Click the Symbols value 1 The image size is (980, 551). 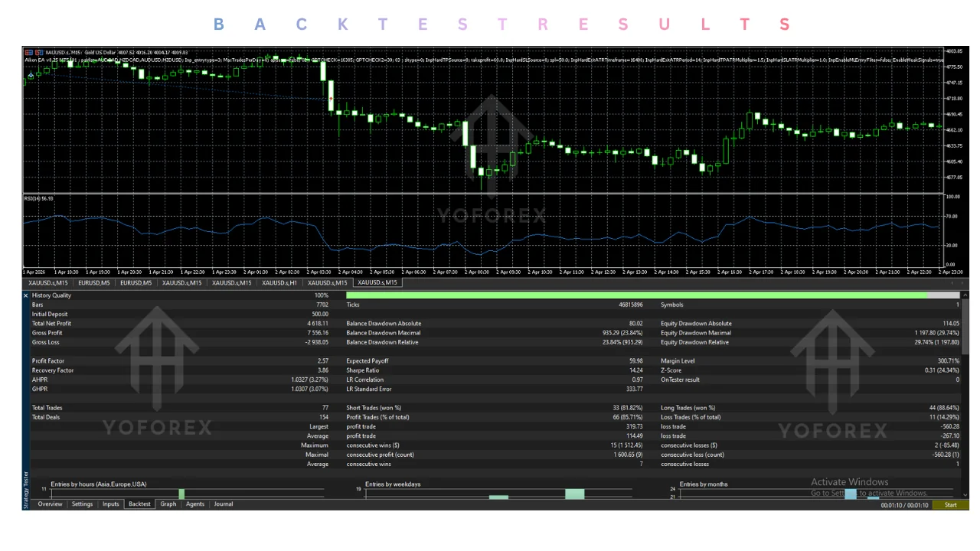coord(957,305)
